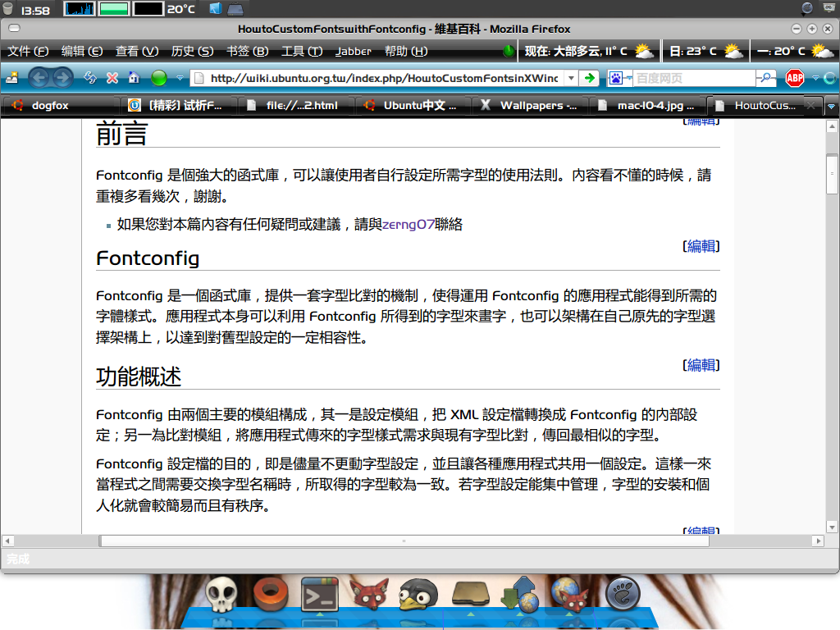Launch the red fox icon in dock

368,595
